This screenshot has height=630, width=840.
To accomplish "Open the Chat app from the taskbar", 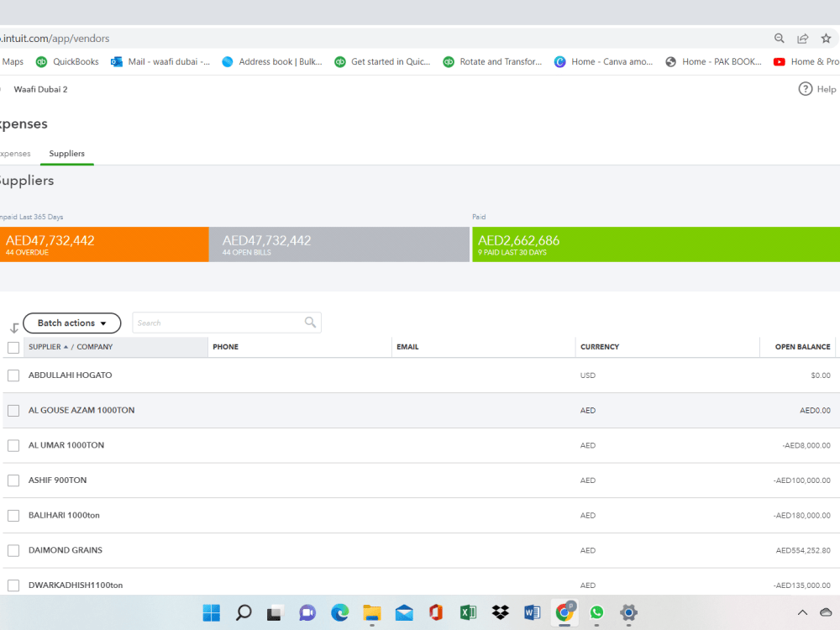I will (307, 612).
